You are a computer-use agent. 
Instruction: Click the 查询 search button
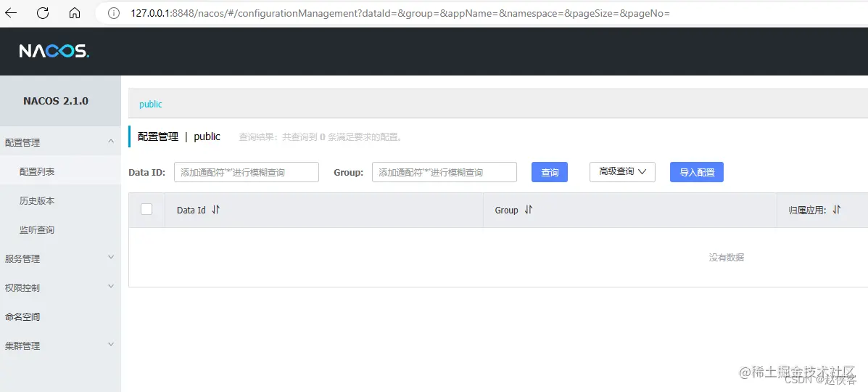pos(550,172)
